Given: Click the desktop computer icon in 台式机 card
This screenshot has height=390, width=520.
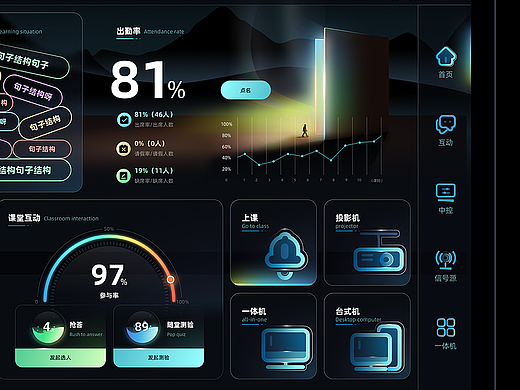Looking at the screenshot, I should point(377,347).
